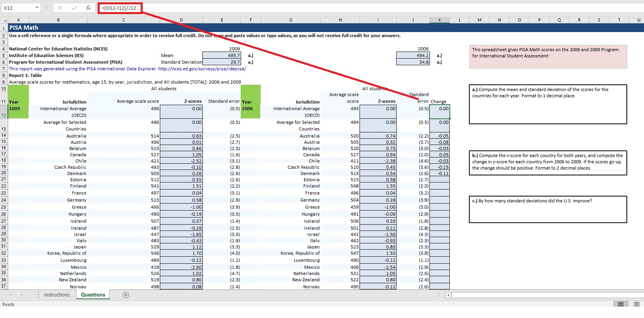This screenshot has width=644, height=318.
Task: Go to next sheet with right arrow
Action: [x=21, y=295]
